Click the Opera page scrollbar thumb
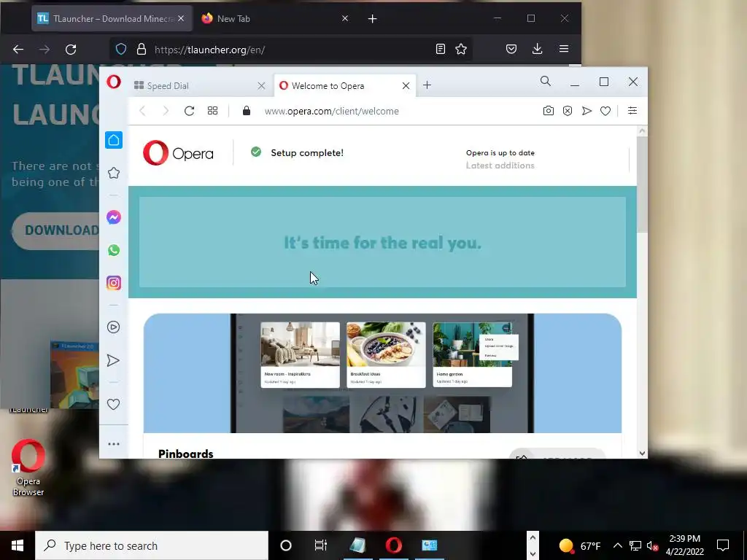The width and height of the screenshot is (747, 560). (x=642, y=184)
